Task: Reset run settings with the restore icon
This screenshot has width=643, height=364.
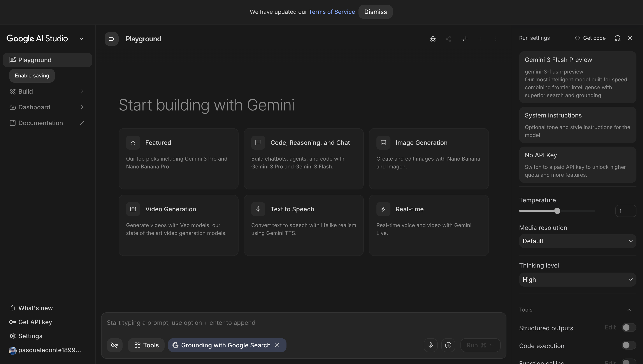Action: tap(618, 38)
